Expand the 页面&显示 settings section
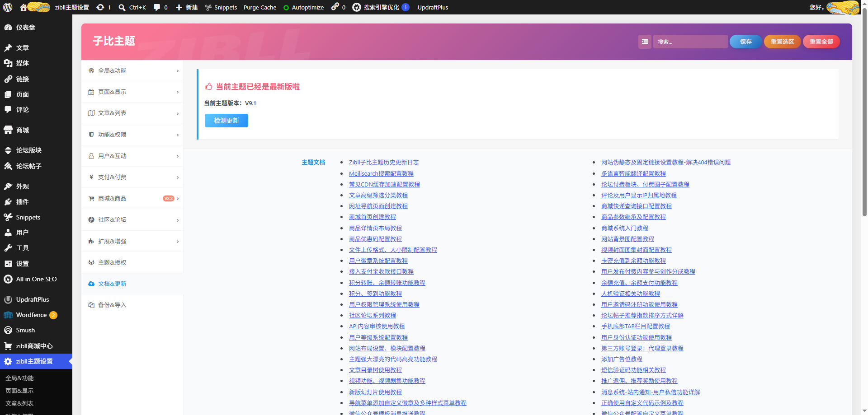Screen dimensions: 868x415 coord(132,92)
